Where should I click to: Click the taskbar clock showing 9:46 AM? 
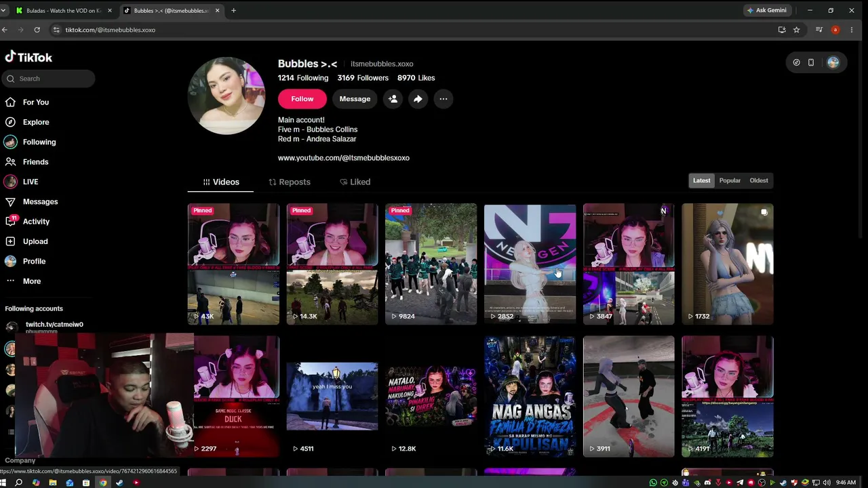(846, 483)
